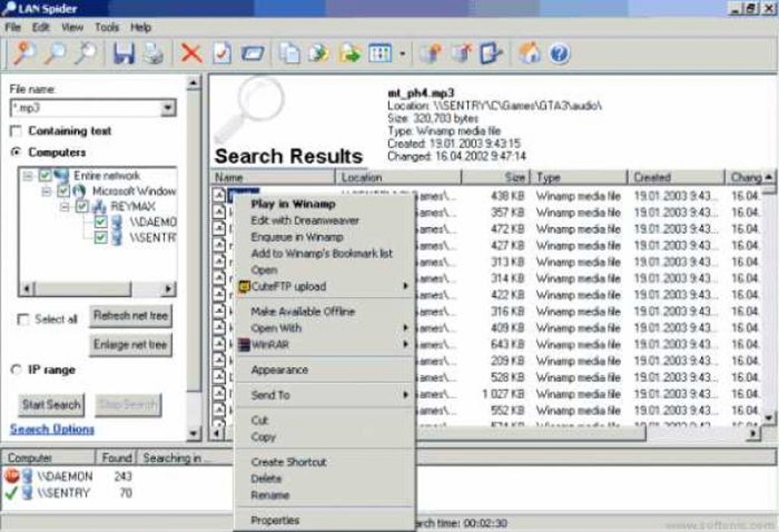The height and width of the screenshot is (532, 779).
Task: Click the copy-to-folder green arrow icon
Action: point(319,53)
